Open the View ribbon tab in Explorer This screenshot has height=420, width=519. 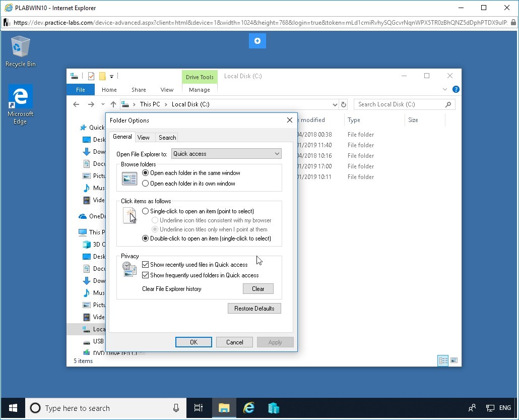pos(167,90)
